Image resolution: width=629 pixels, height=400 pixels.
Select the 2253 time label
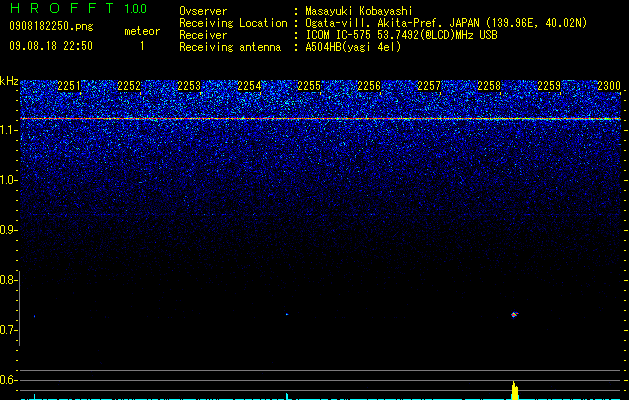point(189,86)
